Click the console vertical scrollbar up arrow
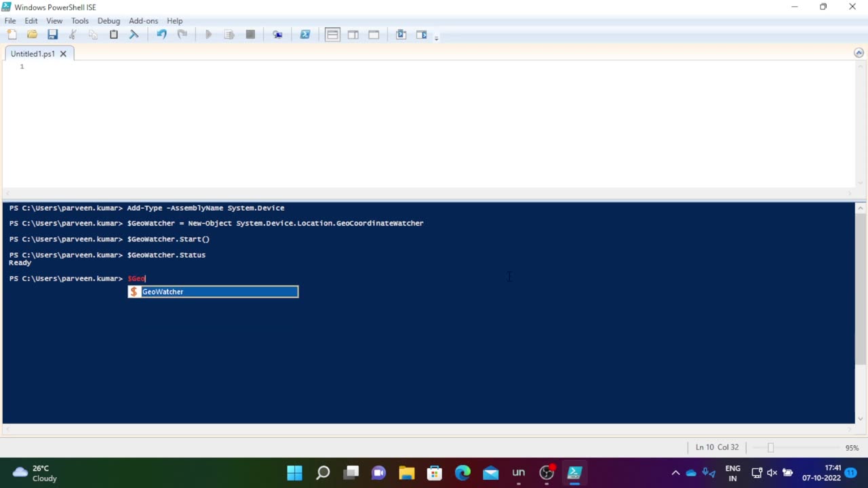Screen dimensions: 868x488 tap(860, 208)
